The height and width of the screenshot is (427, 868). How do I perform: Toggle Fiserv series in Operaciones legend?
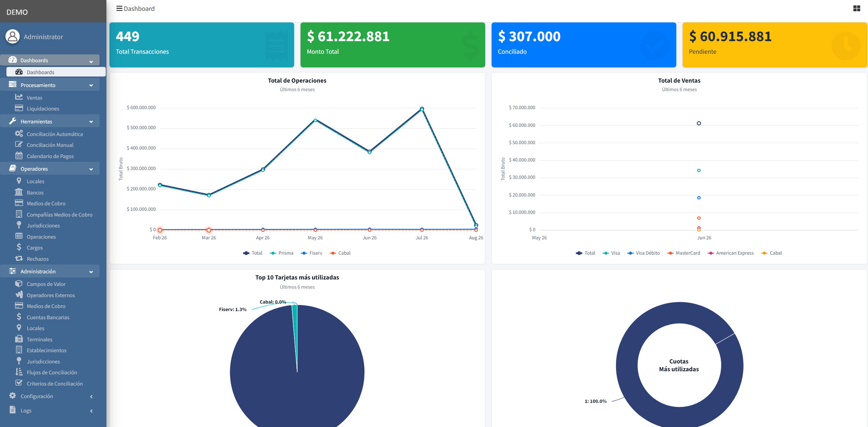coord(311,253)
